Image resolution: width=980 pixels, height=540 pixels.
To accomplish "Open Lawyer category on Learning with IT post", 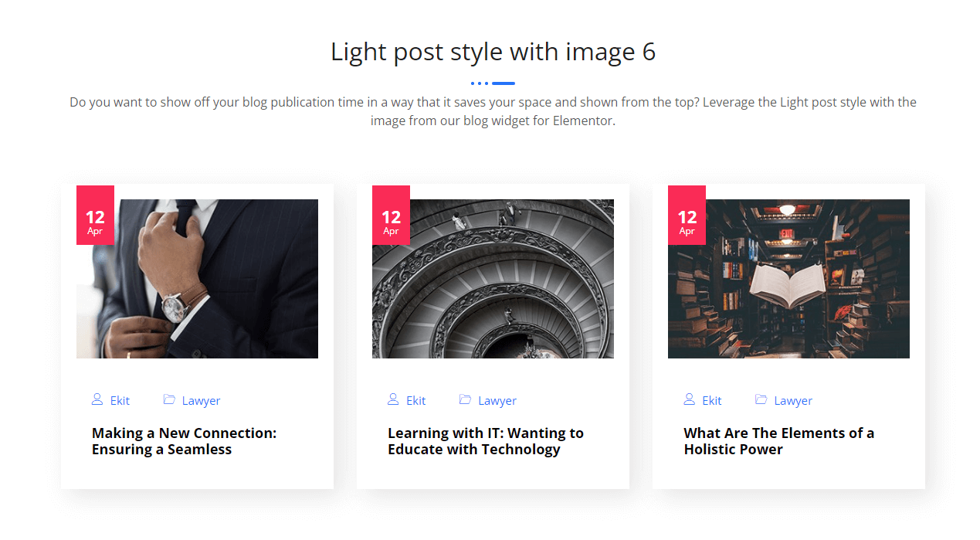I will [x=497, y=401].
